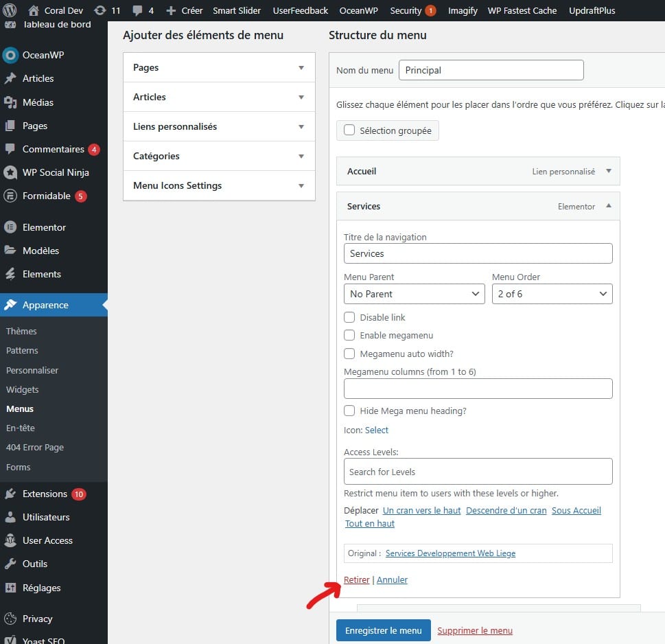The height and width of the screenshot is (644, 665).
Task: Click Sous Accueil link
Action: pos(576,510)
